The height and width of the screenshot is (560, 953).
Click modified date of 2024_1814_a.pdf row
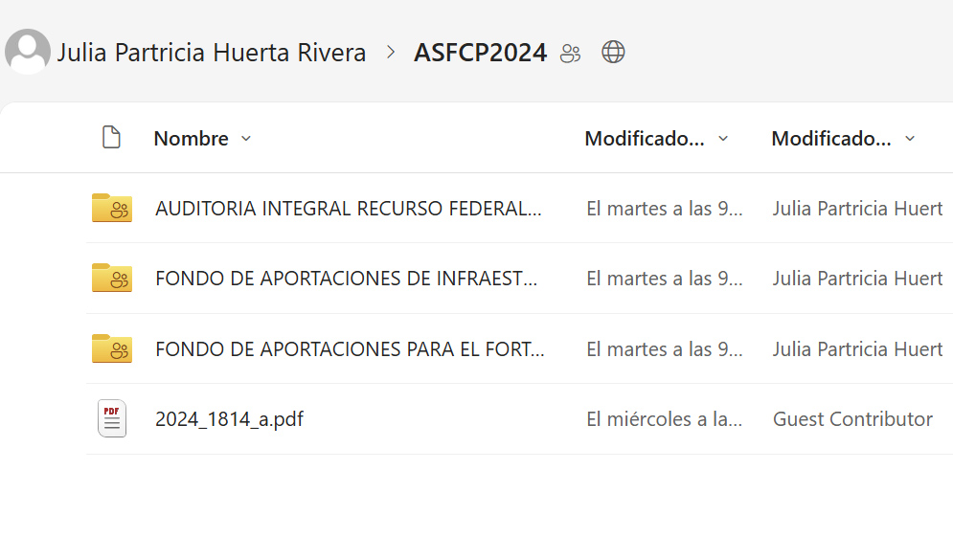(664, 419)
